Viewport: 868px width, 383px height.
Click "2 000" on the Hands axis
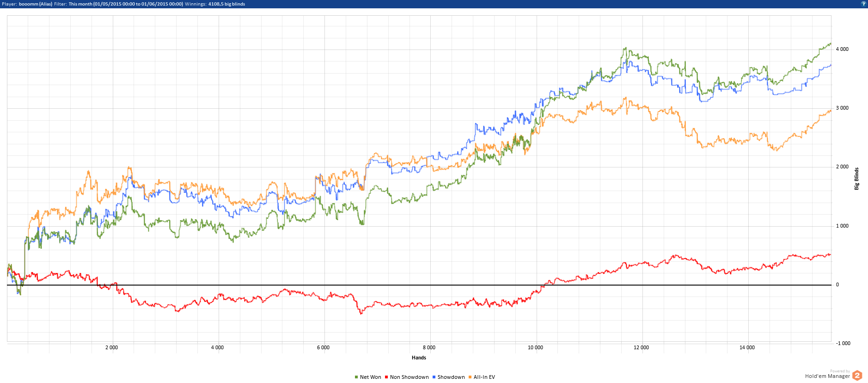click(x=111, y=347)
